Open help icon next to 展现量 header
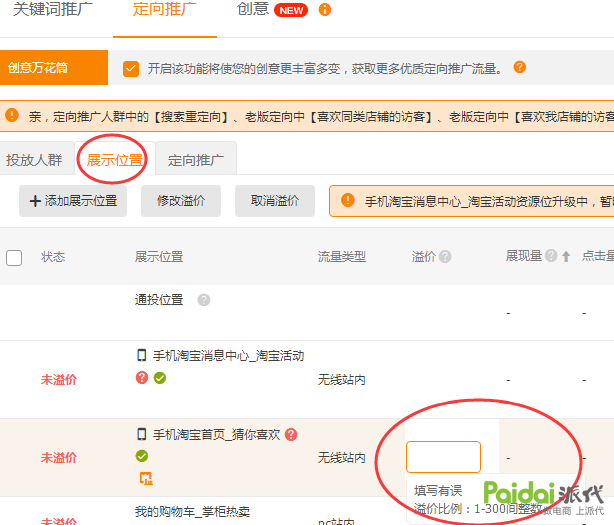The width and height of the screenshot is (614, 525). [551, 256]
